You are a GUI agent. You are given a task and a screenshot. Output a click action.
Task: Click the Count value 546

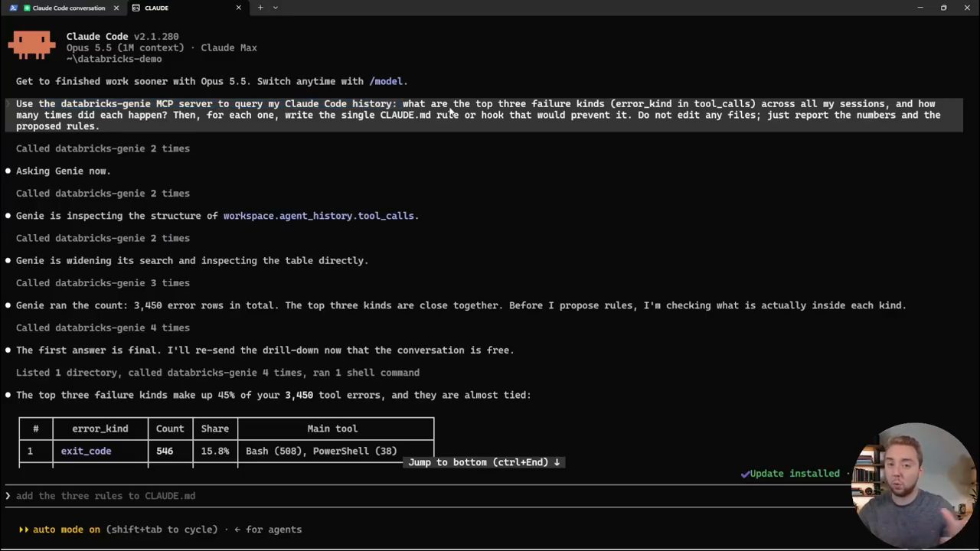pos(165,452)
